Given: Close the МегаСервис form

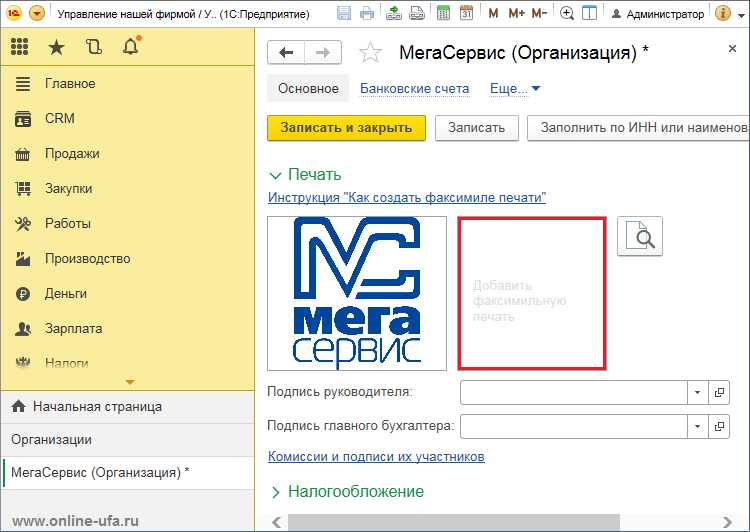Looking at the screenshot, I should click(x=732, y=48).
